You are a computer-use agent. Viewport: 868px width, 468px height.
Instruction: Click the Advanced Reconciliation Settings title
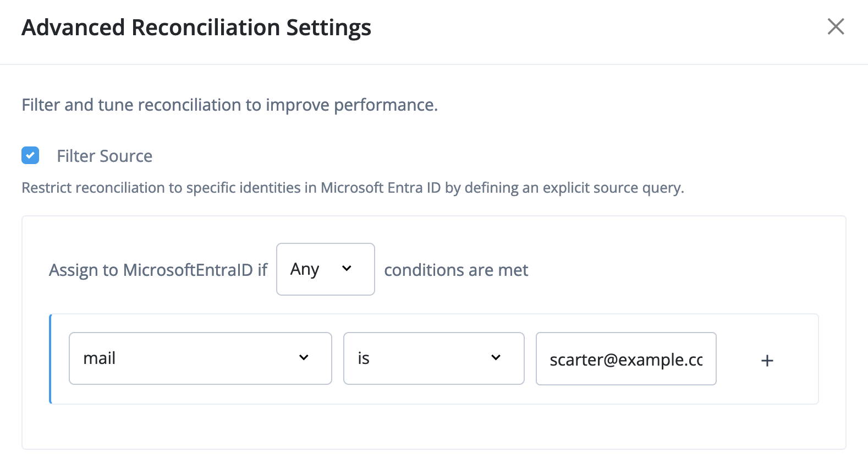(196, 28)
